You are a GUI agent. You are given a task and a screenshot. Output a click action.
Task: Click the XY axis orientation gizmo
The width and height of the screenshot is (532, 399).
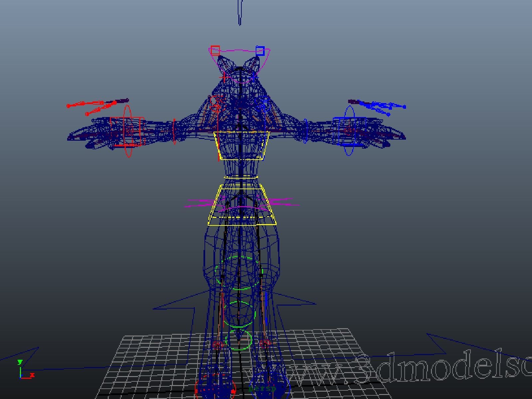pyautogui.click(x=26, y=369)
